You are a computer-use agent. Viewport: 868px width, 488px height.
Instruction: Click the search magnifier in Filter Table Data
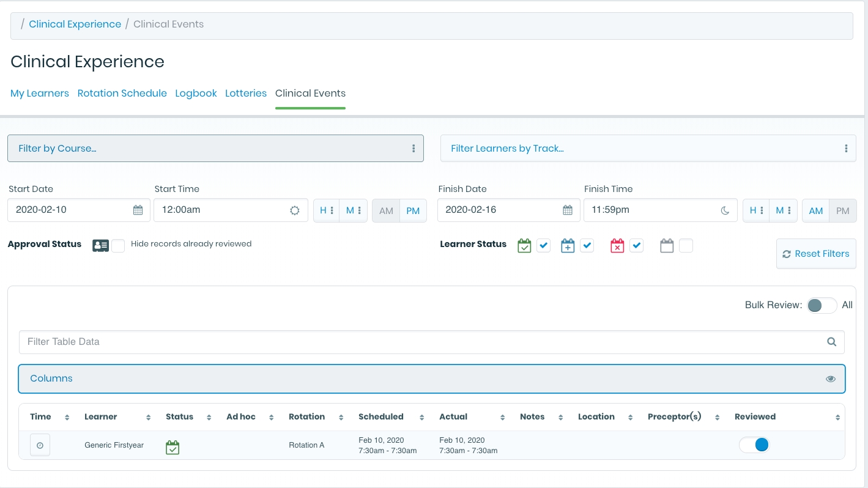click(x=831, y=342)
